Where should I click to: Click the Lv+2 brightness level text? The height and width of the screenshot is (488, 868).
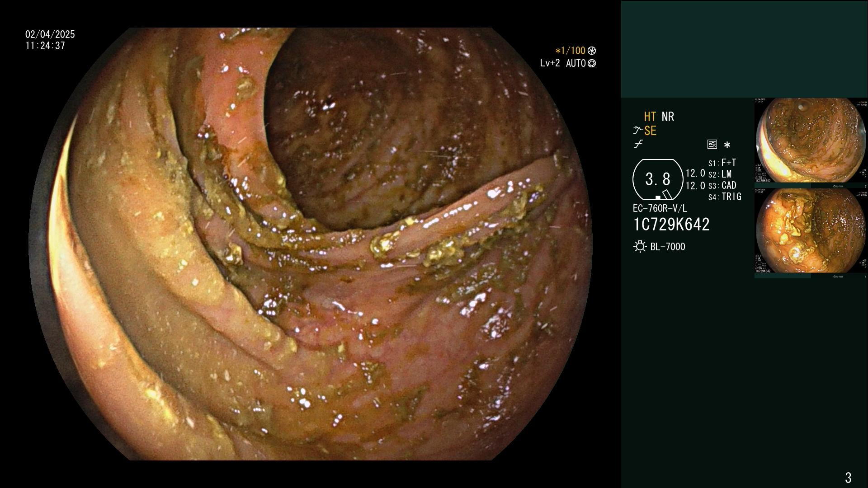coord(550,63)
